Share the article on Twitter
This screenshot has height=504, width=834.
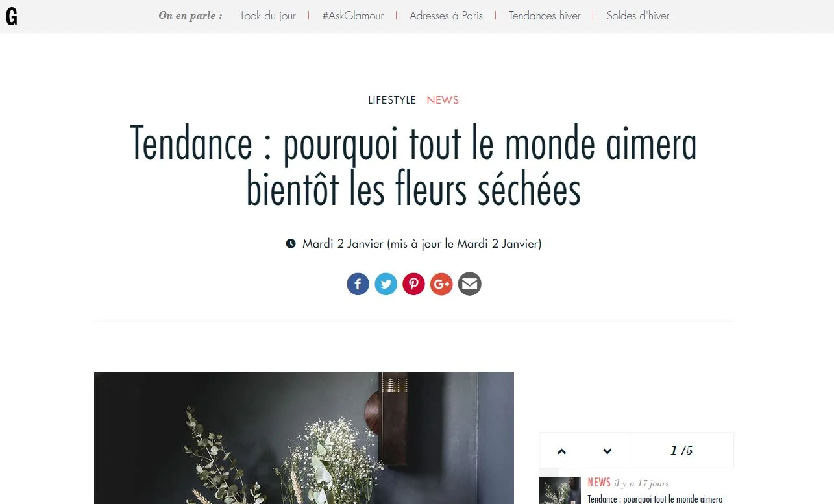click(x=386, y=284)
